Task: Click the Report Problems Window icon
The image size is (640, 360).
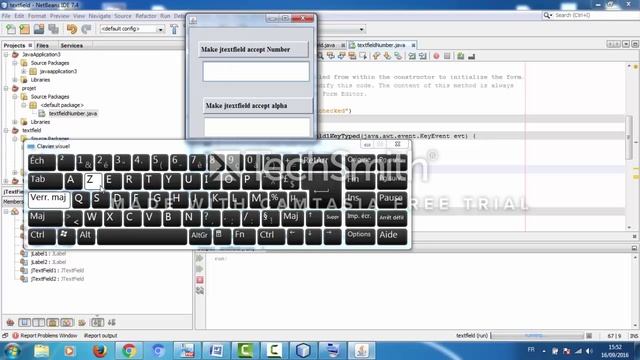Action: (16, 336)
